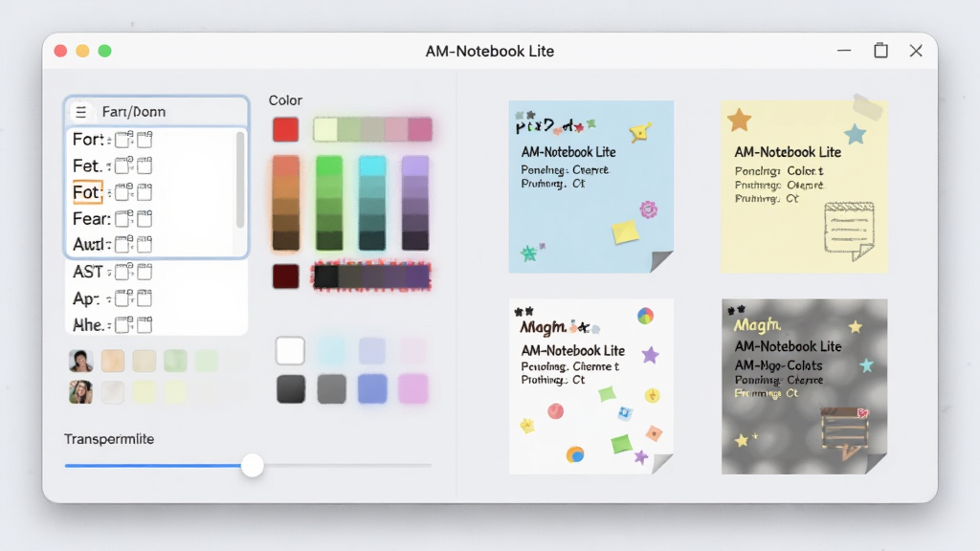Select the Autl: list row
Viewport: 980px width, 551px height.
pyautogui.click(x=150, y=244)
